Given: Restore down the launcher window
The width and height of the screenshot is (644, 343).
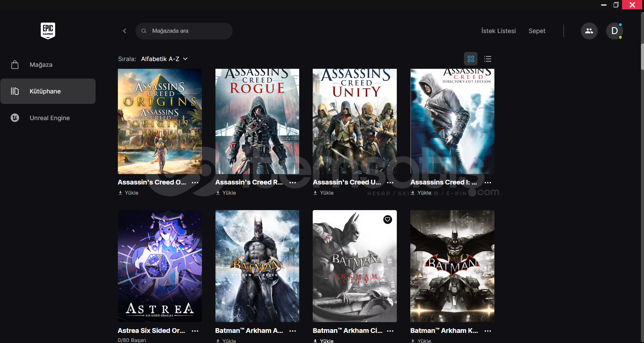Looking at the screenshot, I should [616, 5].
